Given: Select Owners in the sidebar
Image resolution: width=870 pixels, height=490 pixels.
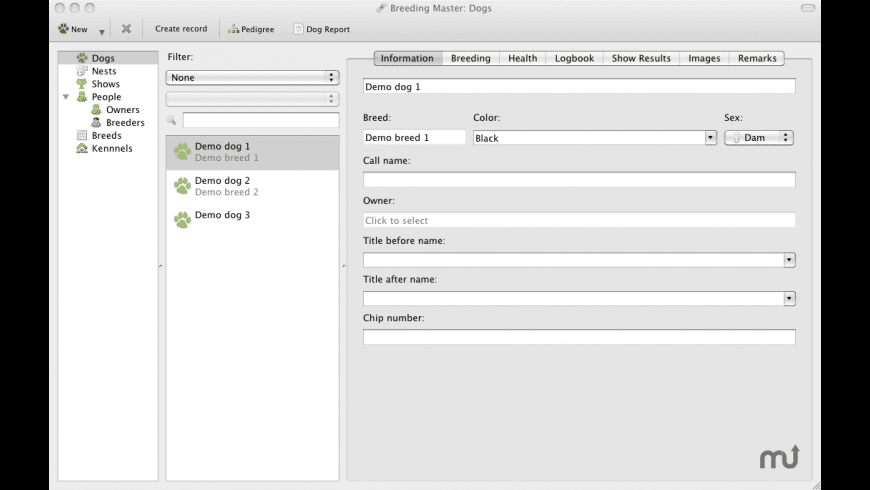Looking at the screenshot, I should point(123,110).
